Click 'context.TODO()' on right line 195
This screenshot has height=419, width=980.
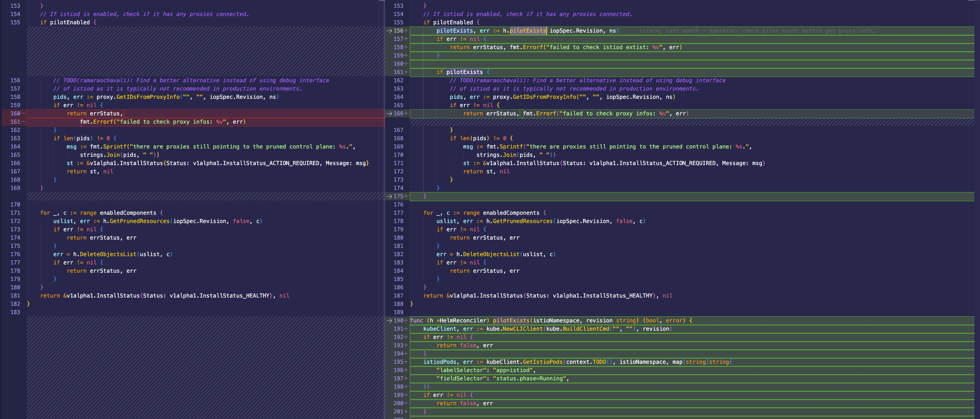click(589, 362)
